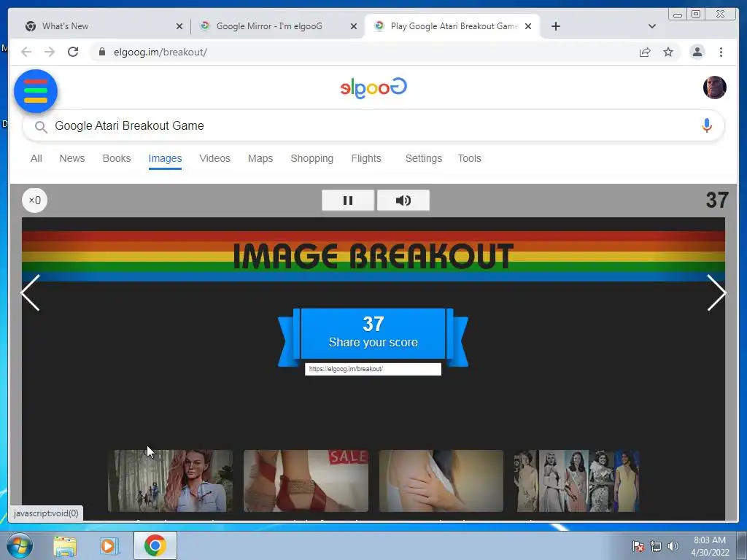Open the volume tray icon
747x560 pixels.
coord(673,546)
